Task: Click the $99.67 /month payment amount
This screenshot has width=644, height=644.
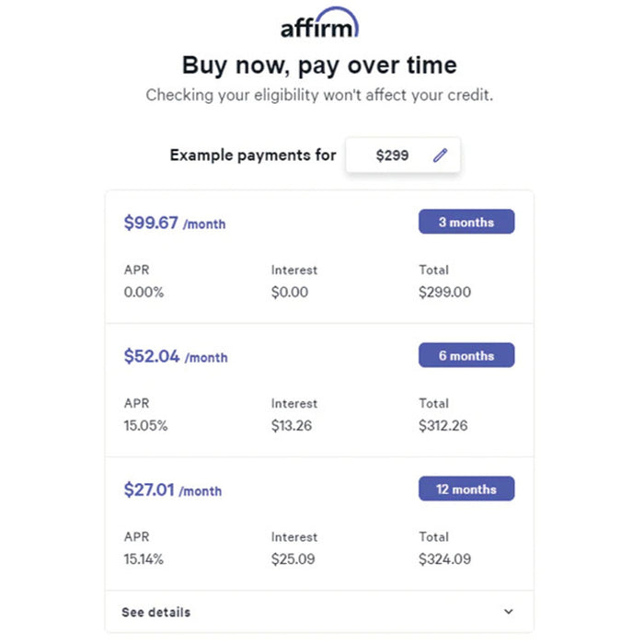Action: [x=175, y=223]
